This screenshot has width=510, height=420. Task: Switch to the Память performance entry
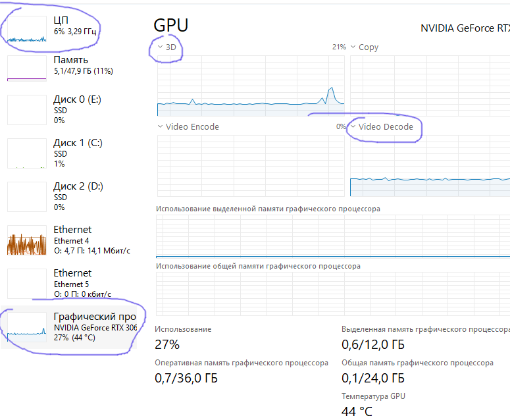[x=70, y=60]
